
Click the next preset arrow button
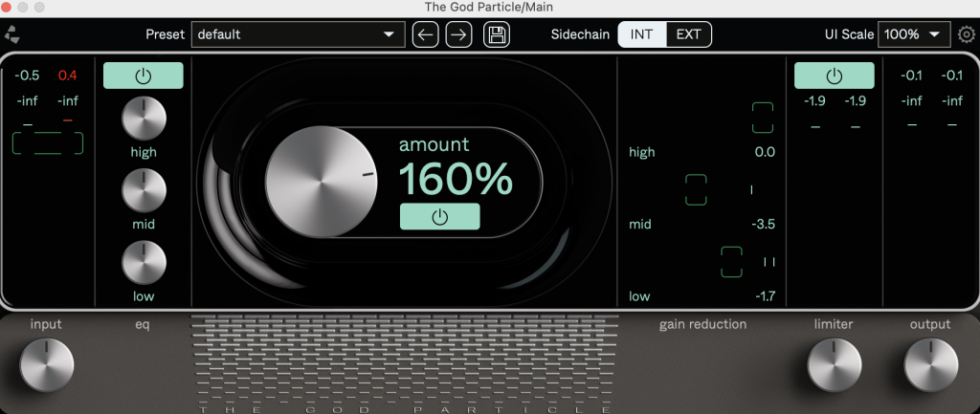tap(459, 34)
